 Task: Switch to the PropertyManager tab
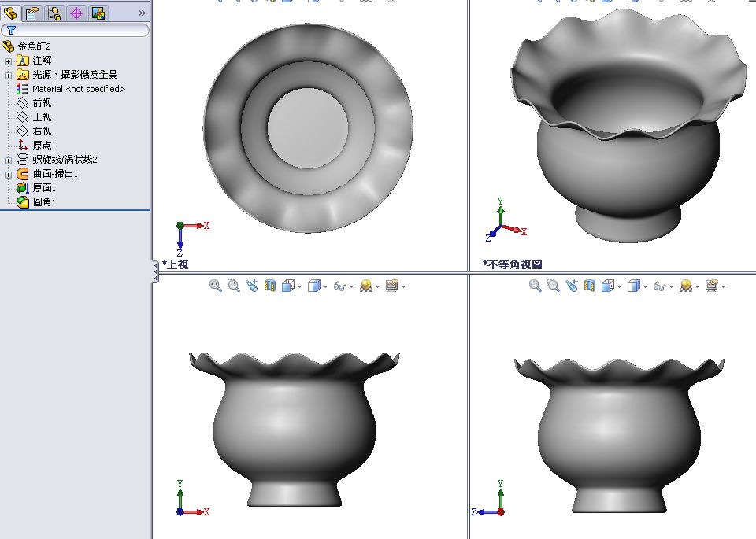point(31,13)
